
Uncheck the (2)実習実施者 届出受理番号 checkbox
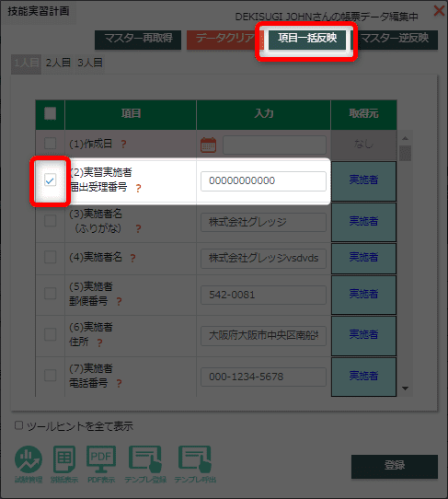(51, 180)
